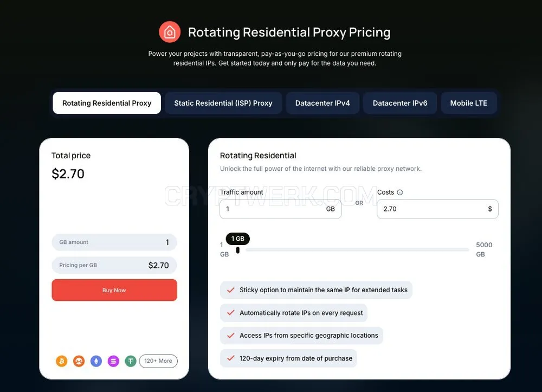Click the red Buy Now button
Screen dimensions: 542x392
(x=114, y=290)
